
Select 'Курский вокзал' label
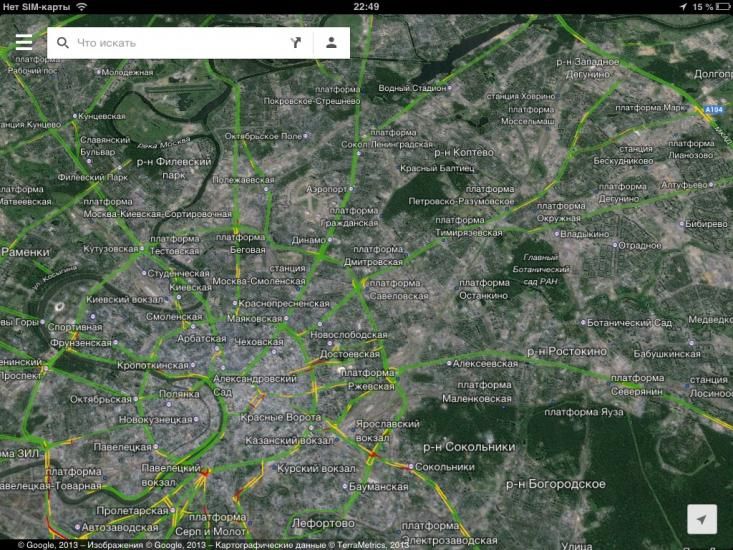(316, 468)
